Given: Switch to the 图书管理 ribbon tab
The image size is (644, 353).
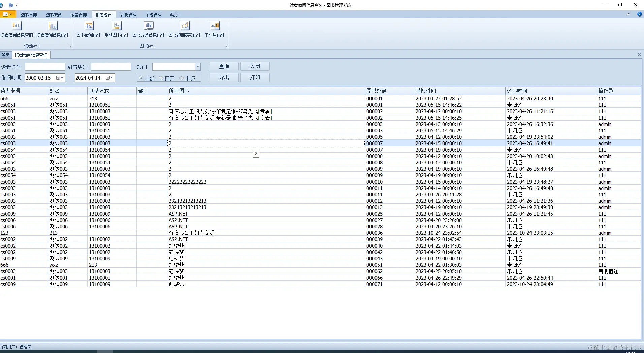Looking at the screenshot, I should pyautogui.click(x=29, y=15).
